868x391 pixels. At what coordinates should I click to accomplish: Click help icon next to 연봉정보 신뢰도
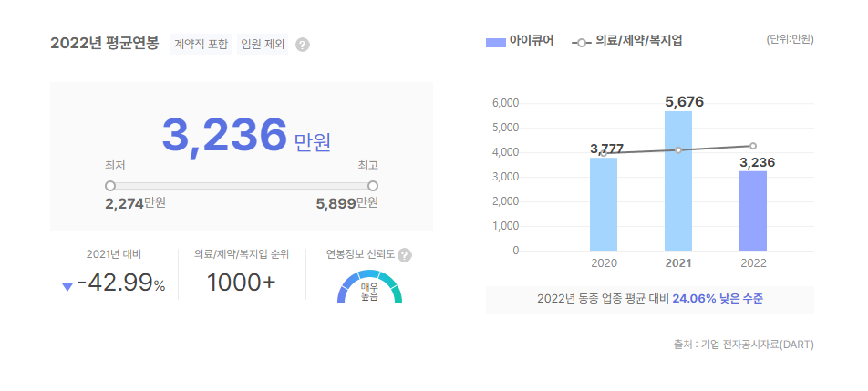click(405, 255)
